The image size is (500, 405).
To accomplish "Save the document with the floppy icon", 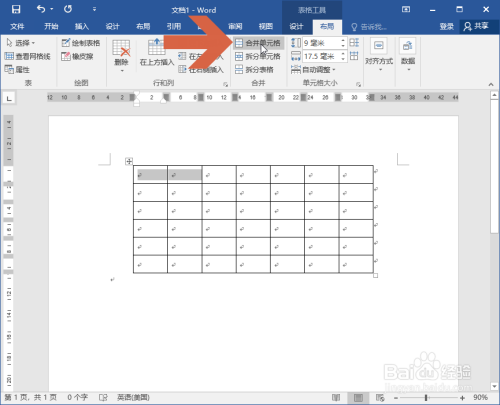I will click(16, 9).
